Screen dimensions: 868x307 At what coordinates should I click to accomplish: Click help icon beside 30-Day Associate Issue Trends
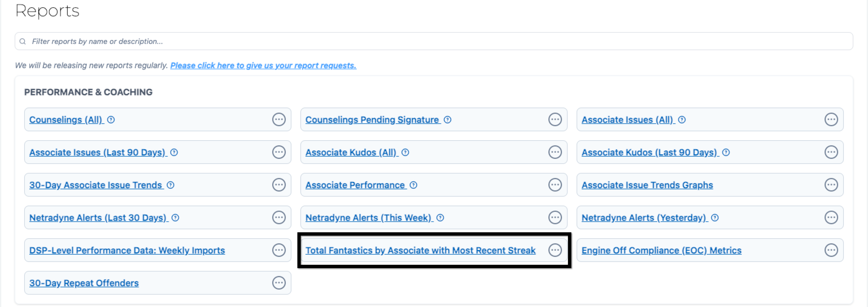click(x=171, y=185)
